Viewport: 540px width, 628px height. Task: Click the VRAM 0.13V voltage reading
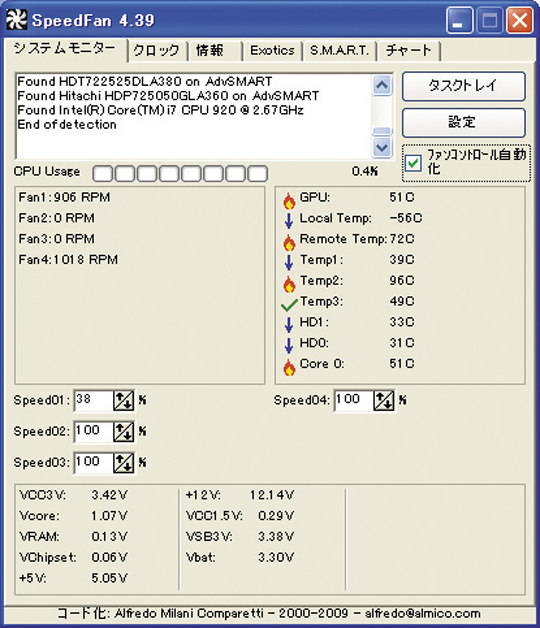(73, 537)
